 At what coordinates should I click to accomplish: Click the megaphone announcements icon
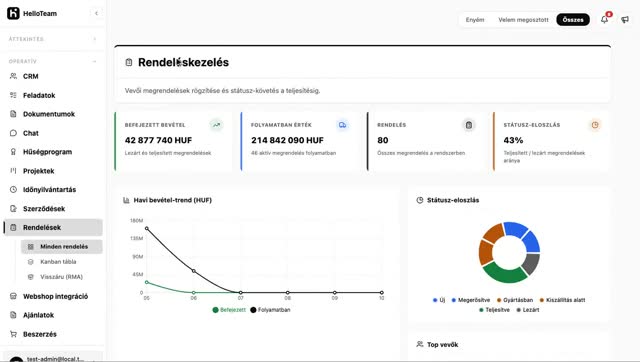click(x=625, y=19)
